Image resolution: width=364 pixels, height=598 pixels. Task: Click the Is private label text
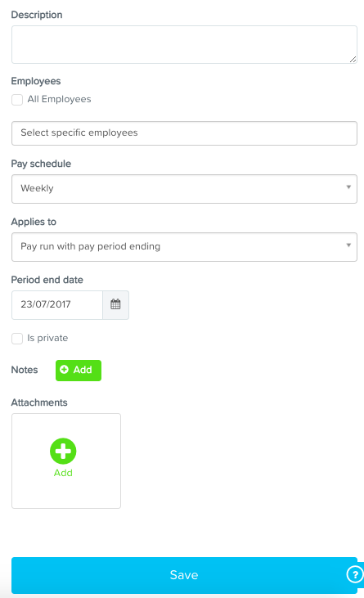pyautogui.click(x=47, y=338)
